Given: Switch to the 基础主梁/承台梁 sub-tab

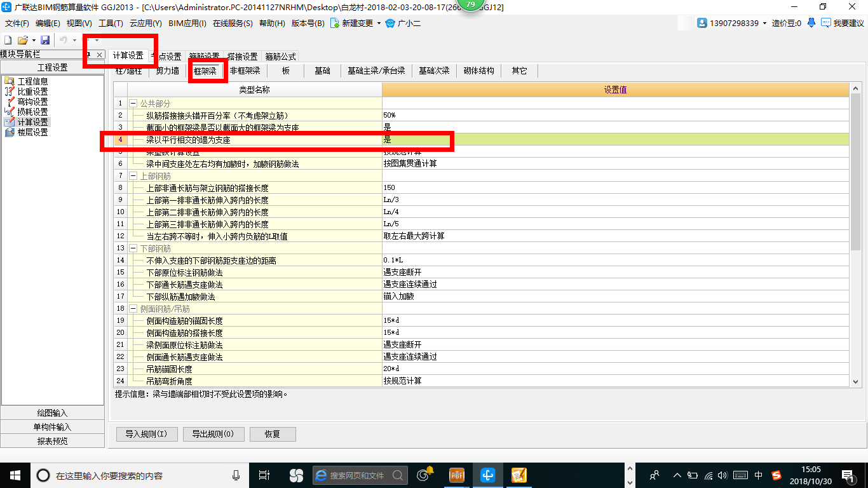Looking at the screenshot, I should click(376, 71).
